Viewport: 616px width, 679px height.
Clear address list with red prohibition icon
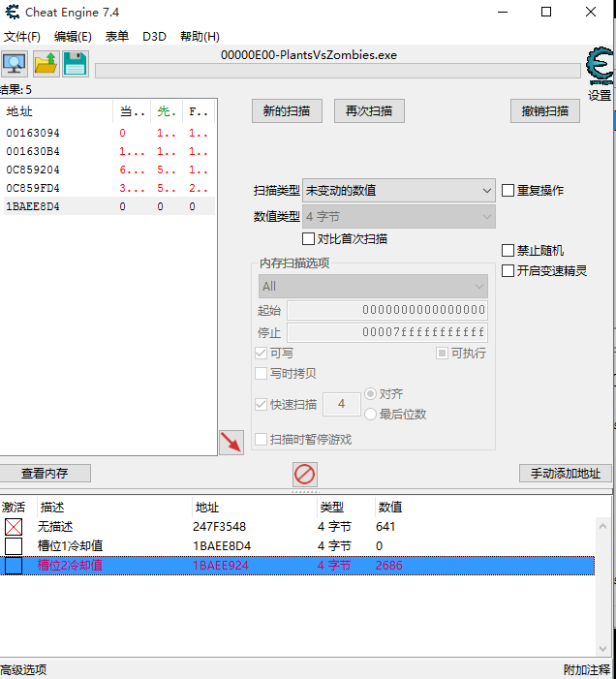point(304,475)
